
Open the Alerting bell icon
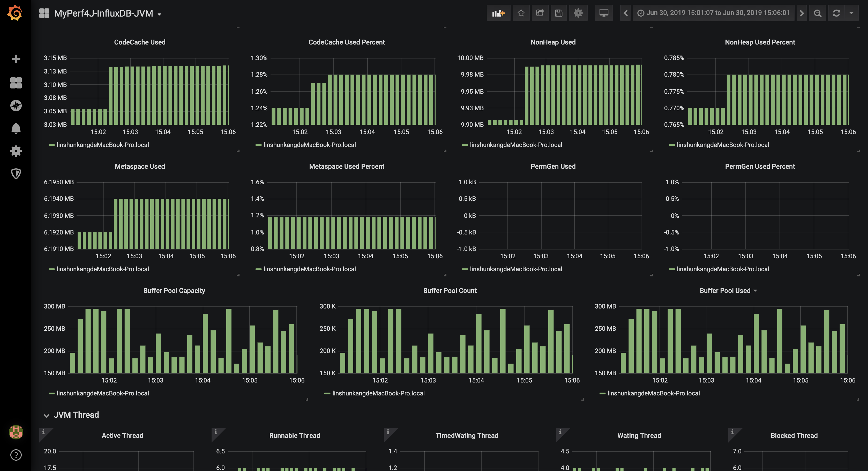point(16,128)
